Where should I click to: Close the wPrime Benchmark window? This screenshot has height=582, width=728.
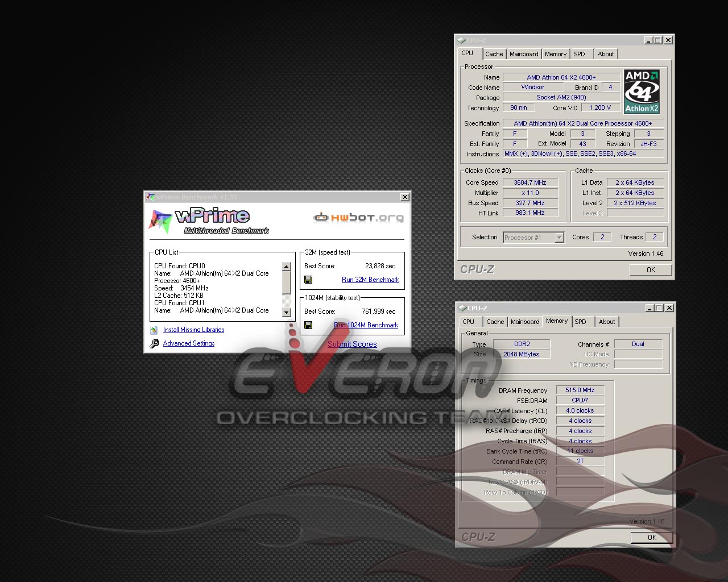tap(404, 197)
